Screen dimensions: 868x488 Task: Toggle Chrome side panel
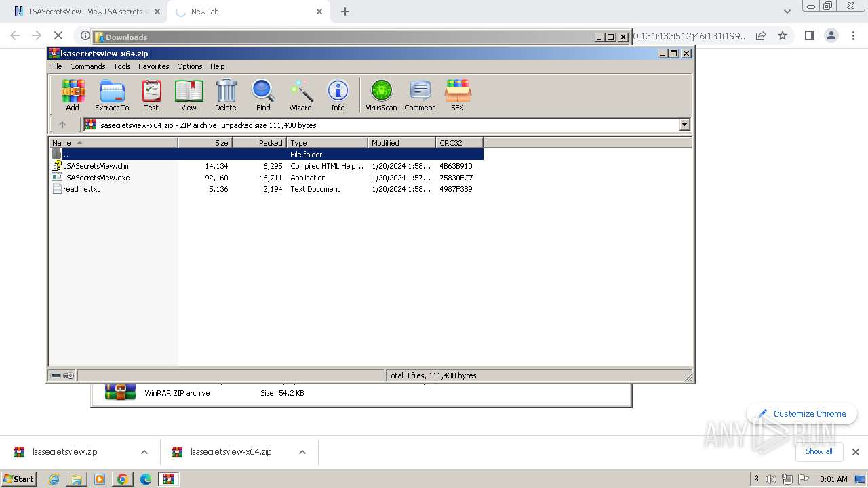coord(809,35)
